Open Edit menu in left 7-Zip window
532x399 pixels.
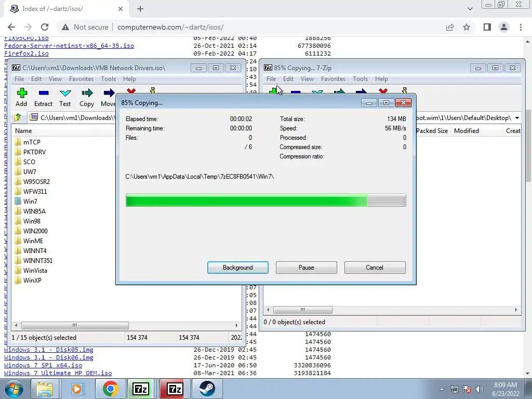click(36, 79)
